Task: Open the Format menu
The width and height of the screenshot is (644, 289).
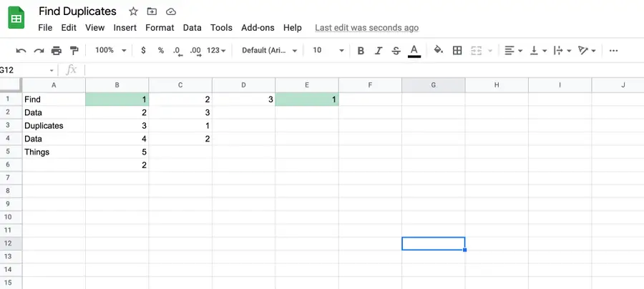Action: [x=160, y=28]
